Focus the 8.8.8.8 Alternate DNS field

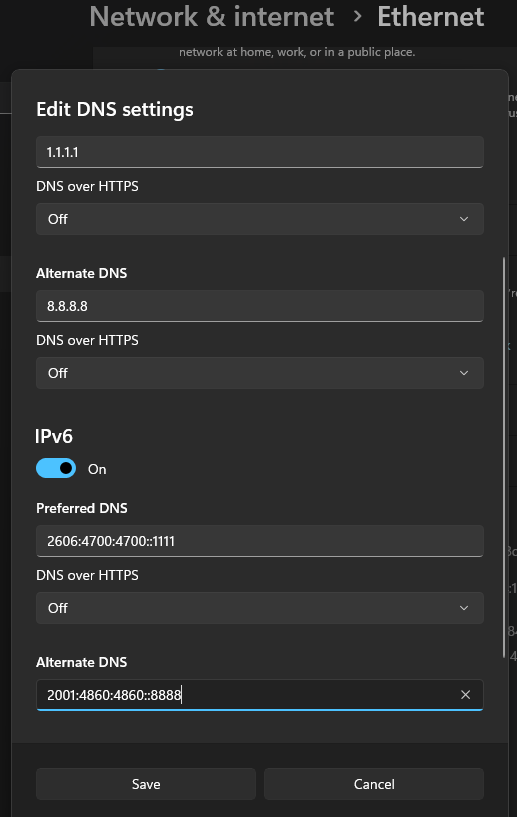pos(260,306)
